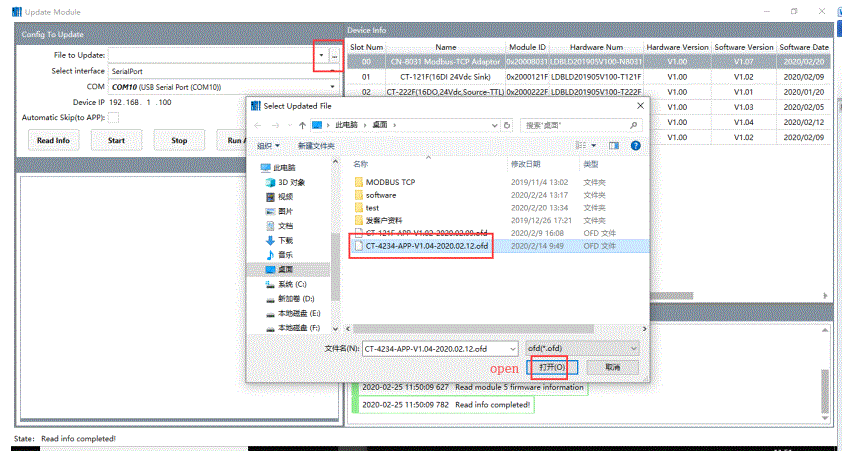Open ofd(*.ofd) file type dropdown
Image resolution: width=856 pixels, height=458 pixels.
[634, 348]
